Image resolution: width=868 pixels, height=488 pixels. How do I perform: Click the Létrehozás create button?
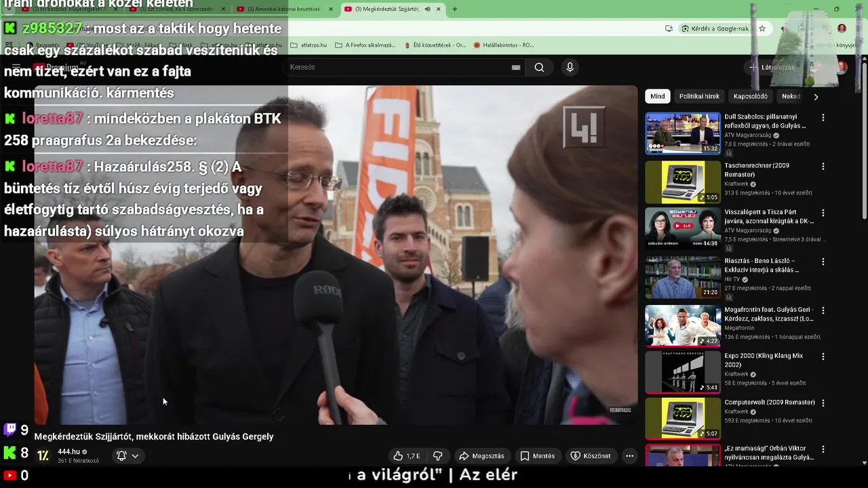point(771,67)
